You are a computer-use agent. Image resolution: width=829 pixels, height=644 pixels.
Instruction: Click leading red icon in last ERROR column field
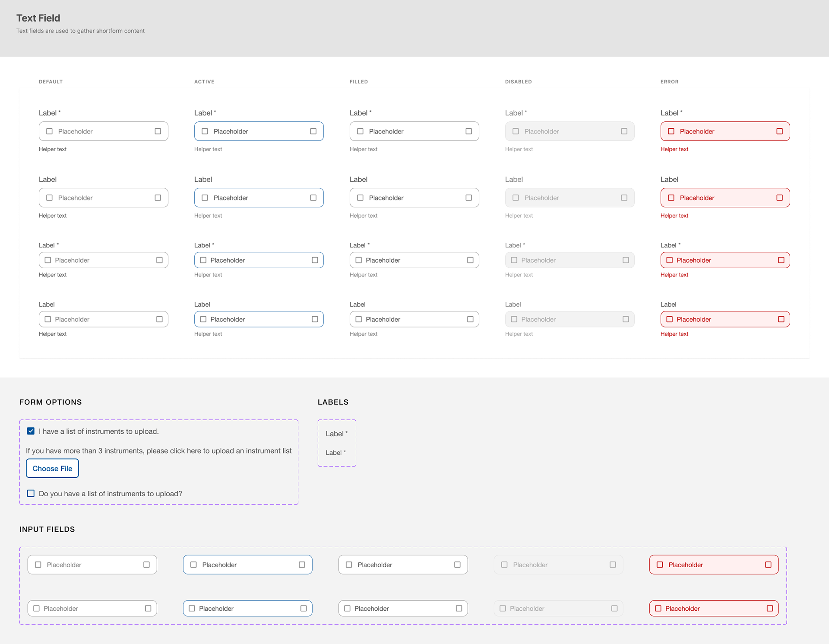[x=669, y=319]
